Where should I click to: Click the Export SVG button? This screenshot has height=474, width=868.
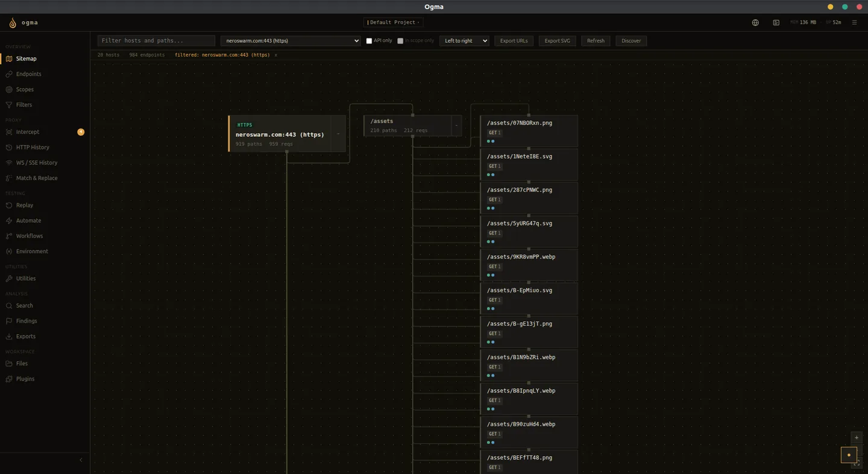click(x=557, y=40)
